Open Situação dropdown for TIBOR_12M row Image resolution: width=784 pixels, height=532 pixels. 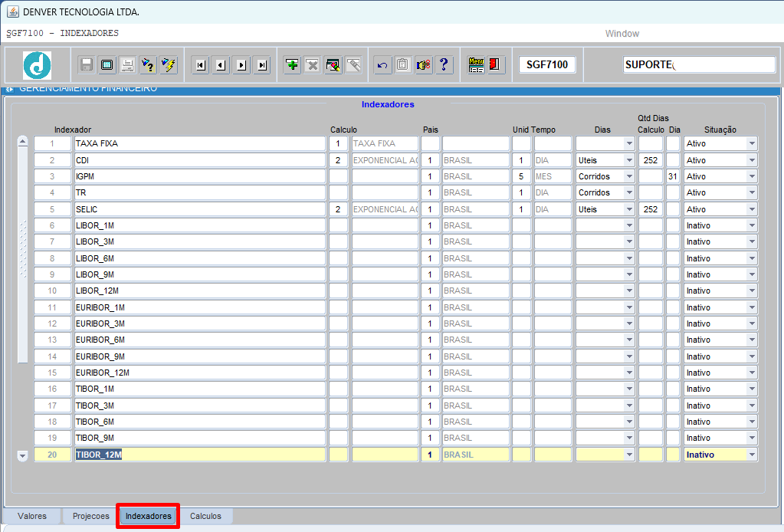coord(752,455)
